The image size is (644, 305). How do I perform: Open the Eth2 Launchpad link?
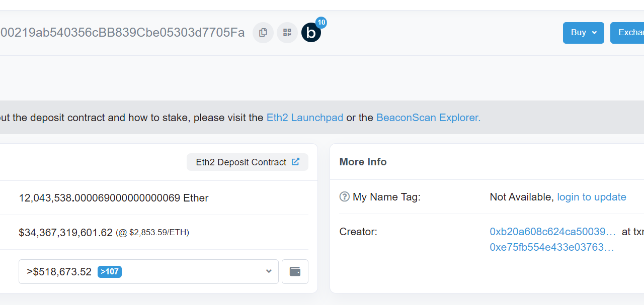[304, 117]
